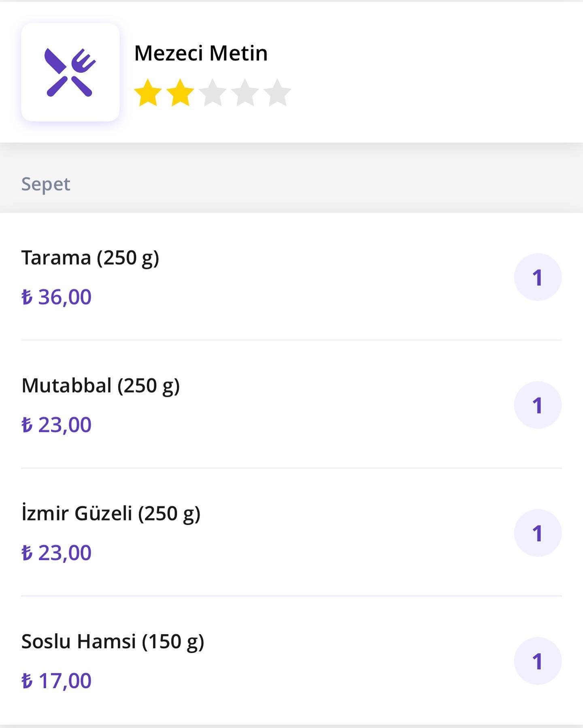Viewport: 583px width, 728px height.
Task: Tap the Mutabbal quantity badge
Action: click(x=538, y=405)
